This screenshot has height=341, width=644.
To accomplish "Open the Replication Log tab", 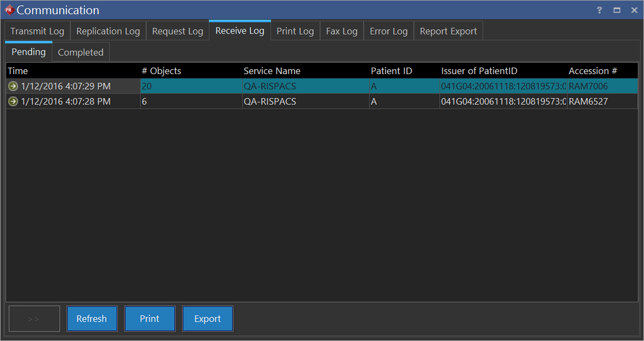I will tap(108, 31).
